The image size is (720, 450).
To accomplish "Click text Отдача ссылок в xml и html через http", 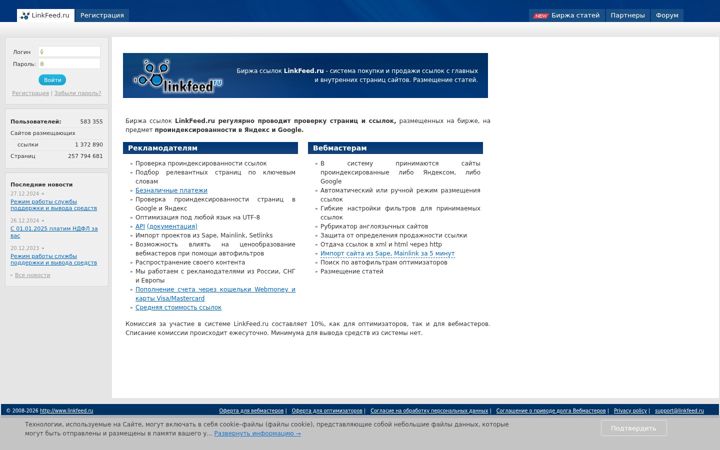I will 381,245.
